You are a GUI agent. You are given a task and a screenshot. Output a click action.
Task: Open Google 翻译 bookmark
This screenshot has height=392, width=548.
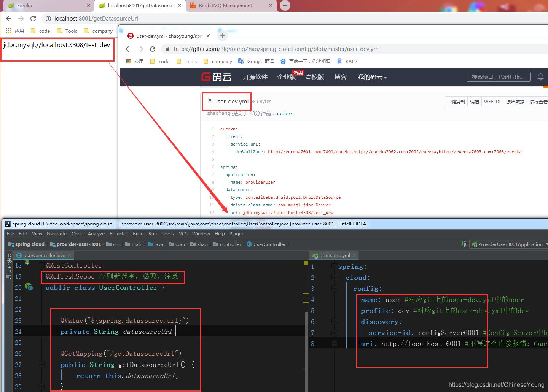pyautogui.click(x=256, y=62)
